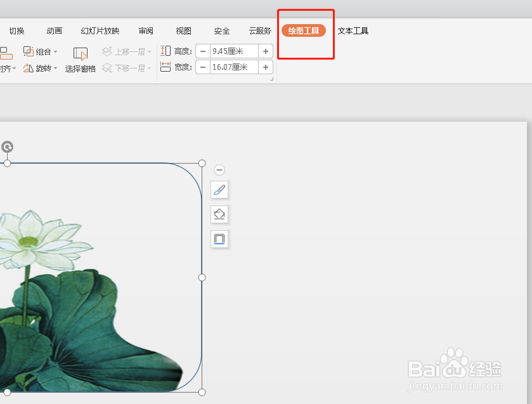Screen dimensions: 532x404
Task: Collapse the floating toolbar with minus button
Action: (219, 170)
